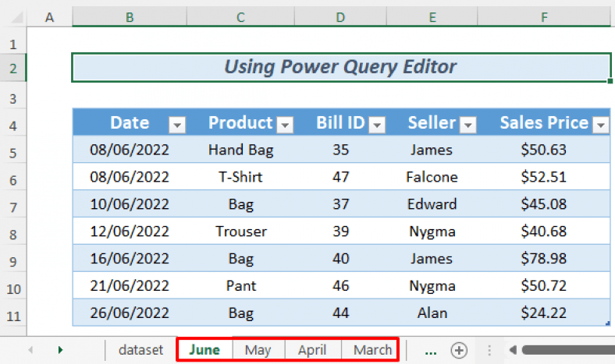Go to the March sheet tab
Screen dimensions: 615x364
tap(372, 350)
